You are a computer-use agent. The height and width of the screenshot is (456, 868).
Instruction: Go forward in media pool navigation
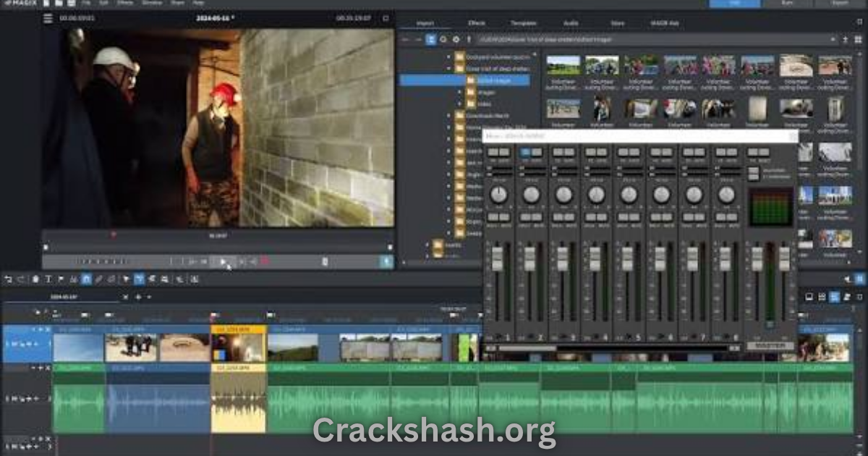pos(418,40)
